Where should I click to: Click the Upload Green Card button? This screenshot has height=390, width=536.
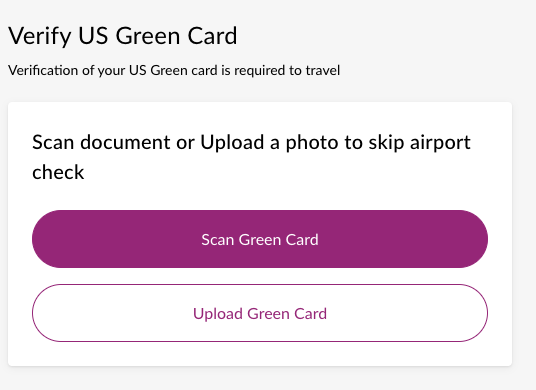point(260,313)
